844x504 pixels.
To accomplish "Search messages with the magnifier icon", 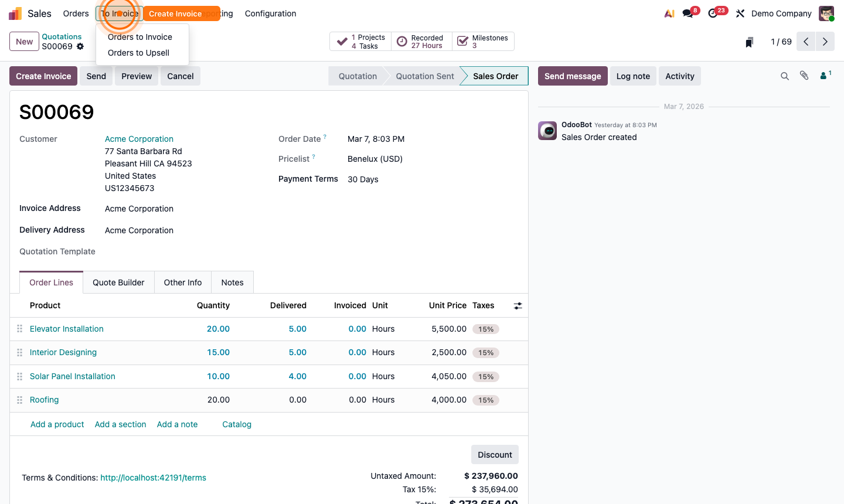I will pos(785,76).
